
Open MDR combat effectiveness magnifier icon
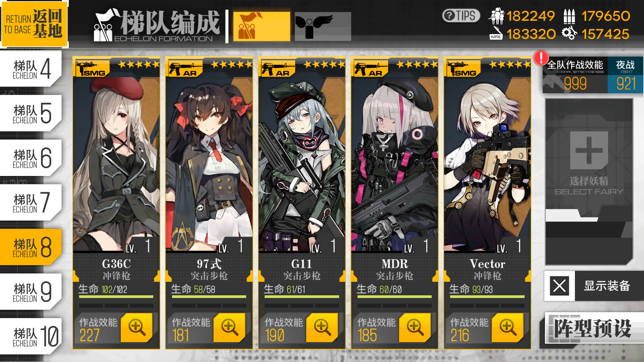click(415, 327)
